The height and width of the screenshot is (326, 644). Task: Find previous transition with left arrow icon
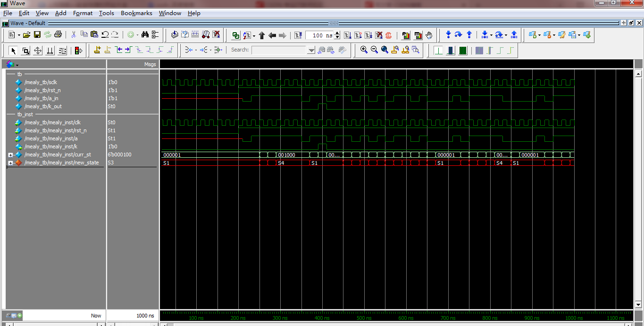(119, 50)
